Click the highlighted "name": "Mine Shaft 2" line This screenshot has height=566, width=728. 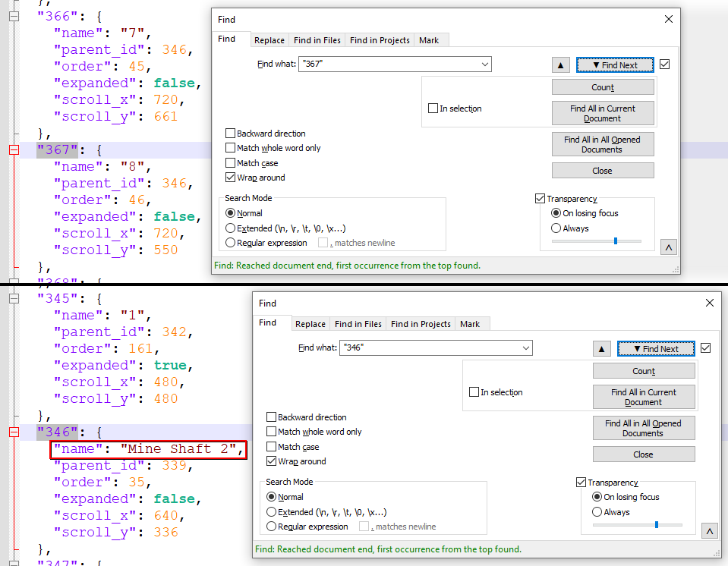(148, 449)
